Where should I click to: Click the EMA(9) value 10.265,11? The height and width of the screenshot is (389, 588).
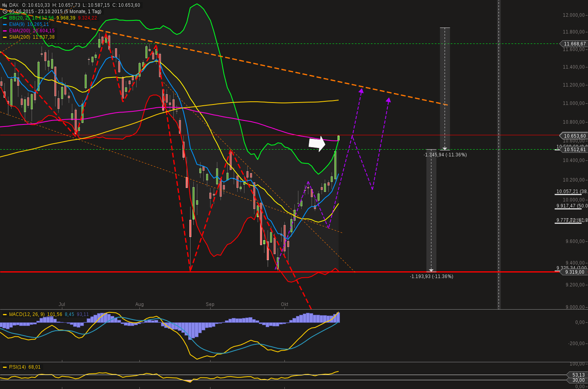pos(38,24)
